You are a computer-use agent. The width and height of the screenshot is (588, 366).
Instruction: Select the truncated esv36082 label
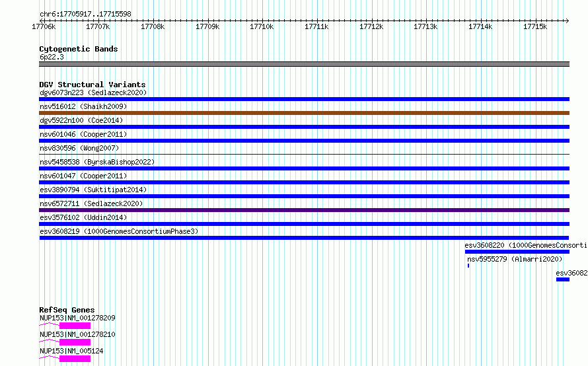[571, 273]
